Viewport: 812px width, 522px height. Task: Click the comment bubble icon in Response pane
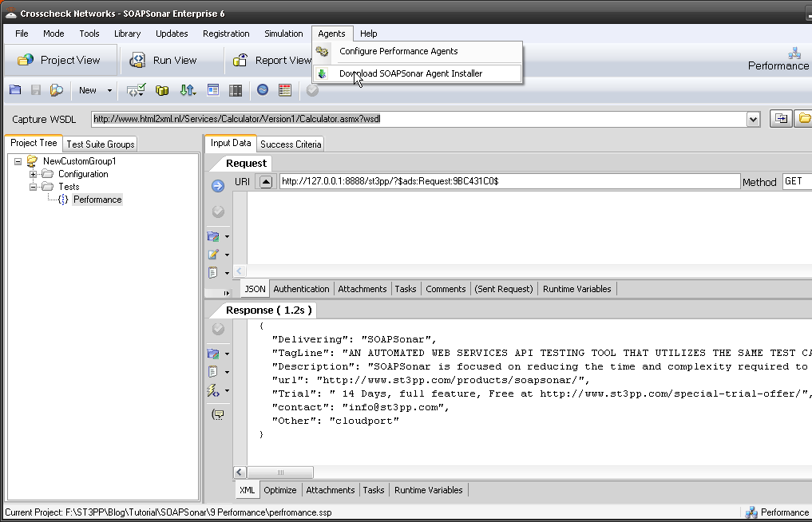pyautogui.click(x=218, y=414)
